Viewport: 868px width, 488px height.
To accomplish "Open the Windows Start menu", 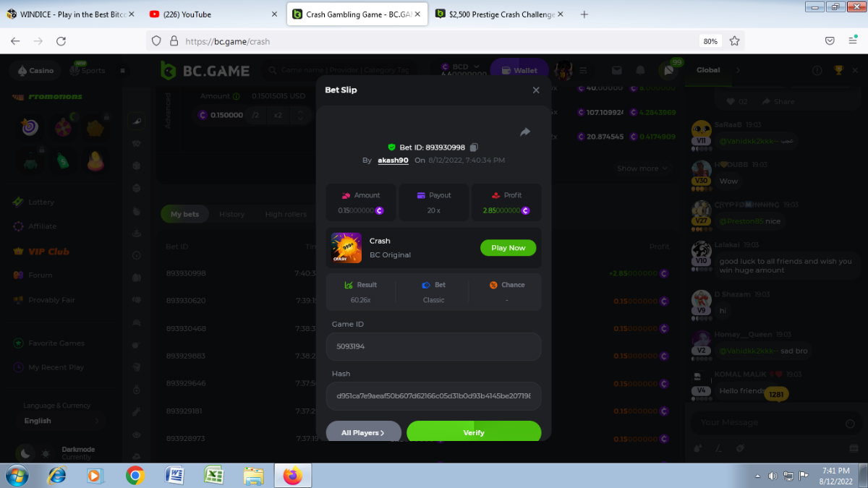I will click(17, 475).
